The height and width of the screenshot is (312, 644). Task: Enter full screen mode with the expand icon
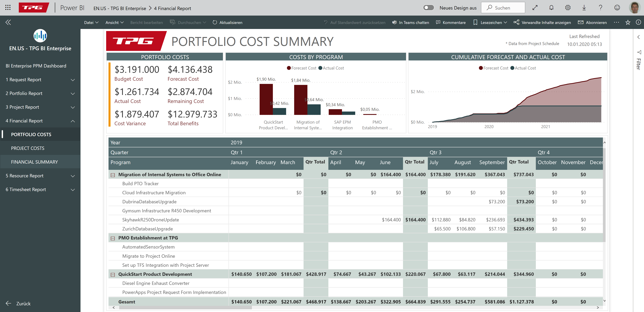[x=535, y=8]
